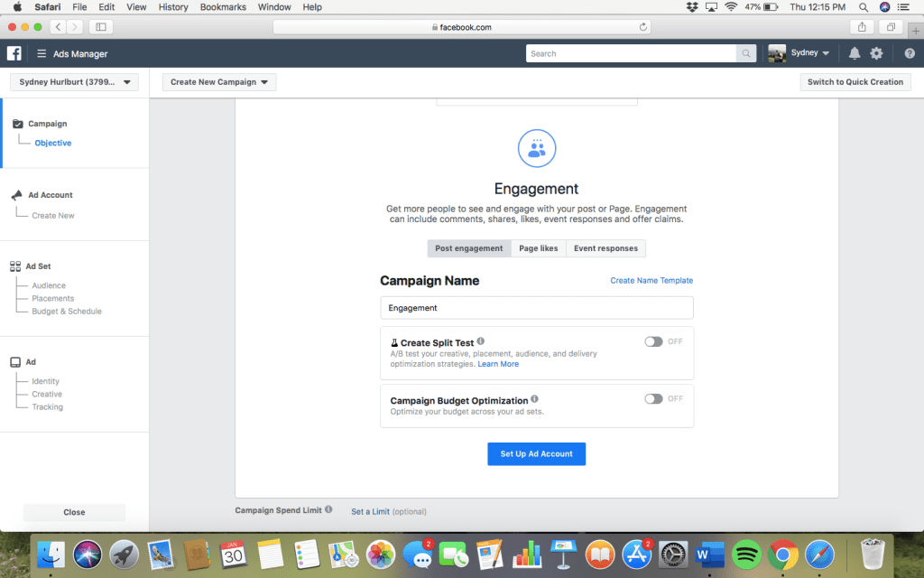Open the Ads Manager hamburger menu
924x578 pixels.
(x=42, y=54)
